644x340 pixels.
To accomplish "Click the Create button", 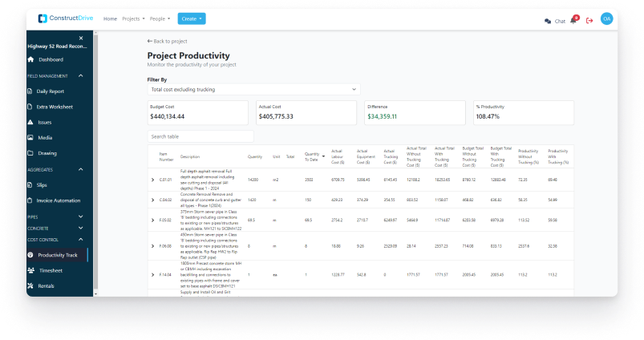I will tap(191, 18).
